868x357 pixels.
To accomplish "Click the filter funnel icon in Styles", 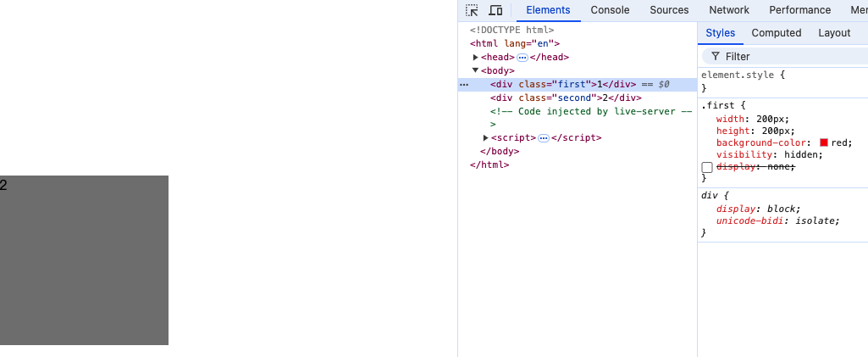I will (716, 57).
